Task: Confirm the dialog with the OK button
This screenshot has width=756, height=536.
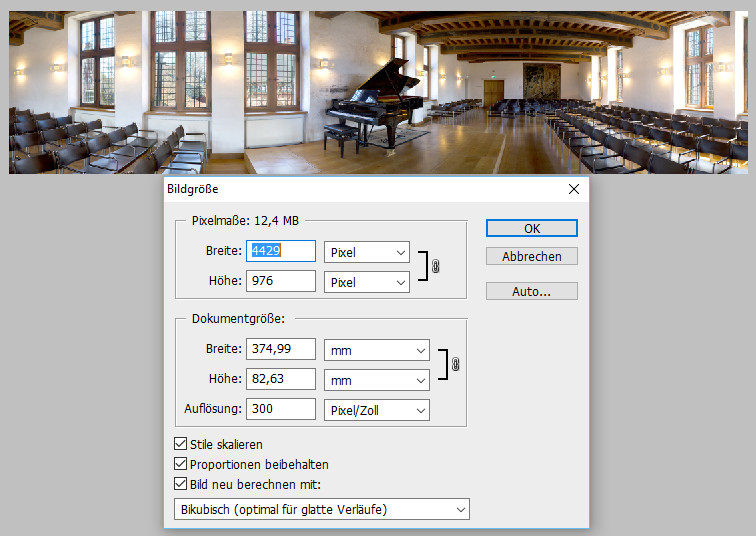Action: (x=531, y=228)
